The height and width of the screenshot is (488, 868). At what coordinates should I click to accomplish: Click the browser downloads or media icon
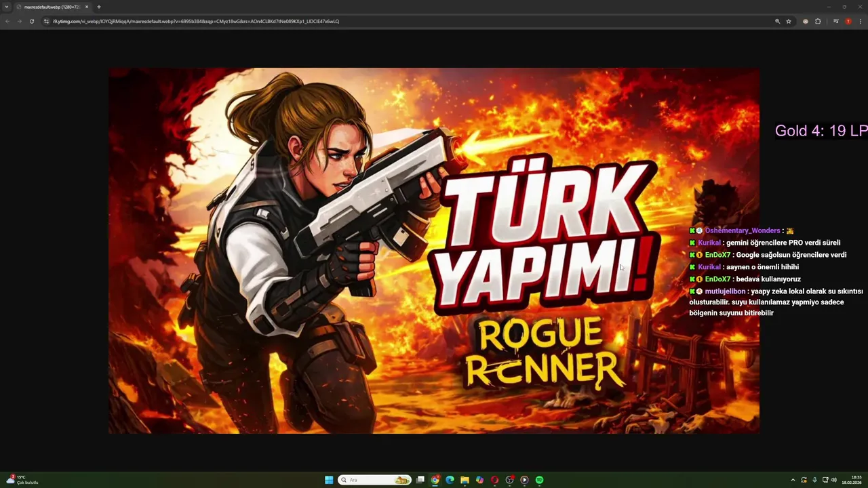tap(836, 21)
